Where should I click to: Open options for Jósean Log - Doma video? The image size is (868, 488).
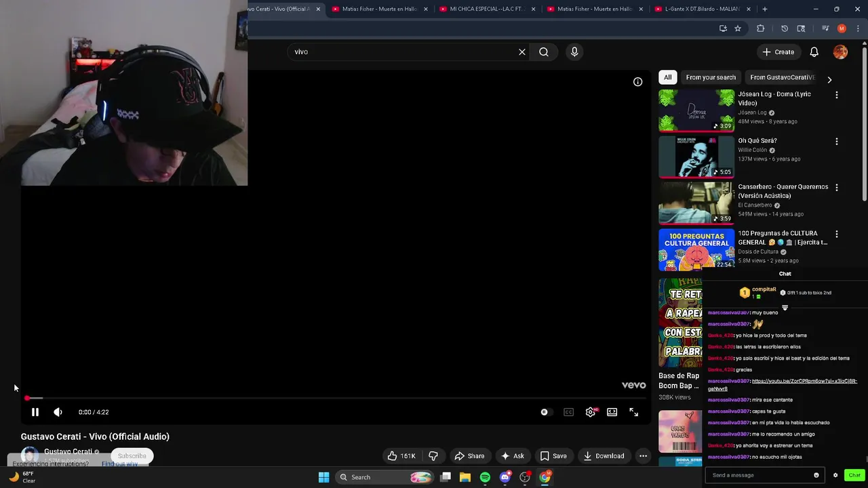[x=836, y=95]
